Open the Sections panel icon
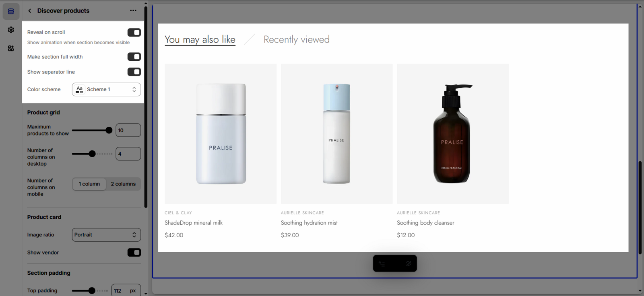This screenshot has height=296, width=644. (11, 11)
